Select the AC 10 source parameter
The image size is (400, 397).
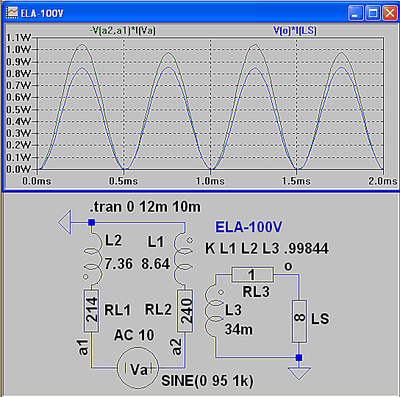coord(134,335)
